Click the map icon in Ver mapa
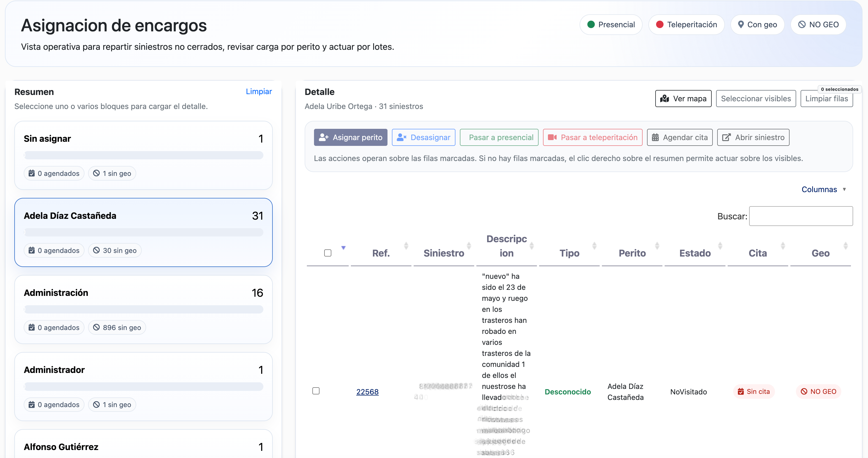 click(x=664, y=99)
